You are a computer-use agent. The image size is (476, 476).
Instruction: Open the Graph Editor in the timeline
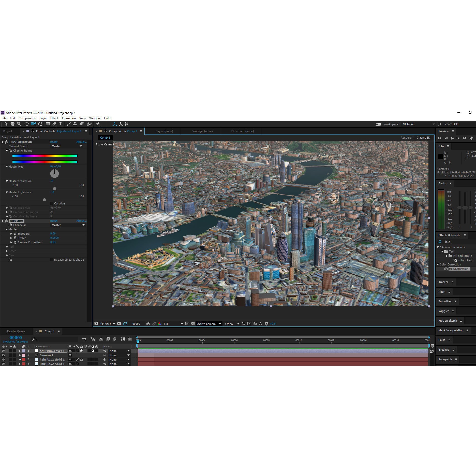click(130, 339)
